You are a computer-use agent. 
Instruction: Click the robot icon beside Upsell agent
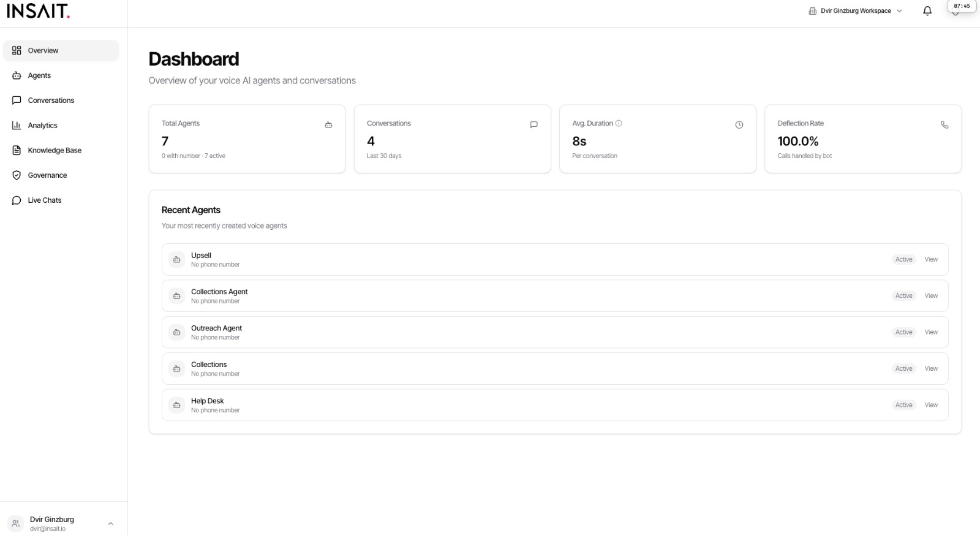pyautogui.click(x=177, y=260)
